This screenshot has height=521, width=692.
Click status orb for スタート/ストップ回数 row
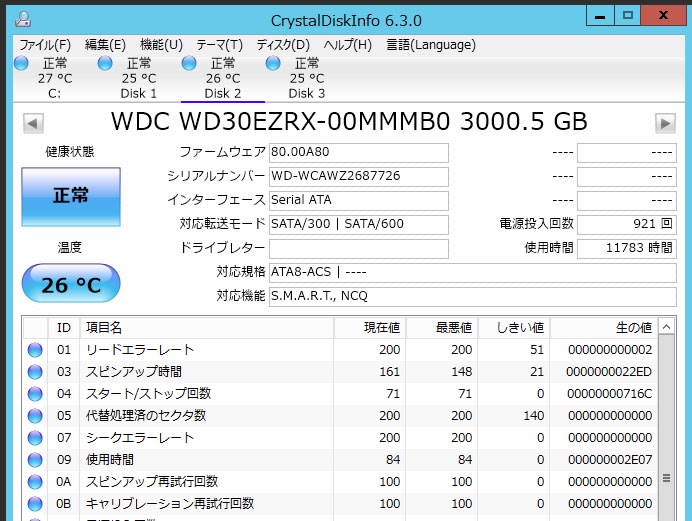coord(35,394)
